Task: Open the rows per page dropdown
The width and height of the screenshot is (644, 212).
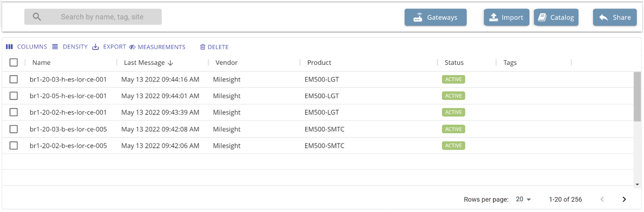Action: [x=524, y=199]
